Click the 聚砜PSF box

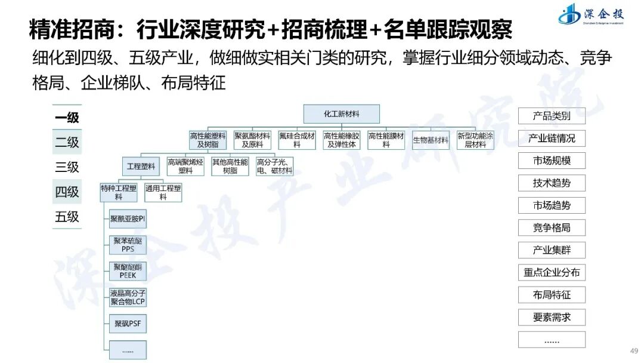(127, 324)
